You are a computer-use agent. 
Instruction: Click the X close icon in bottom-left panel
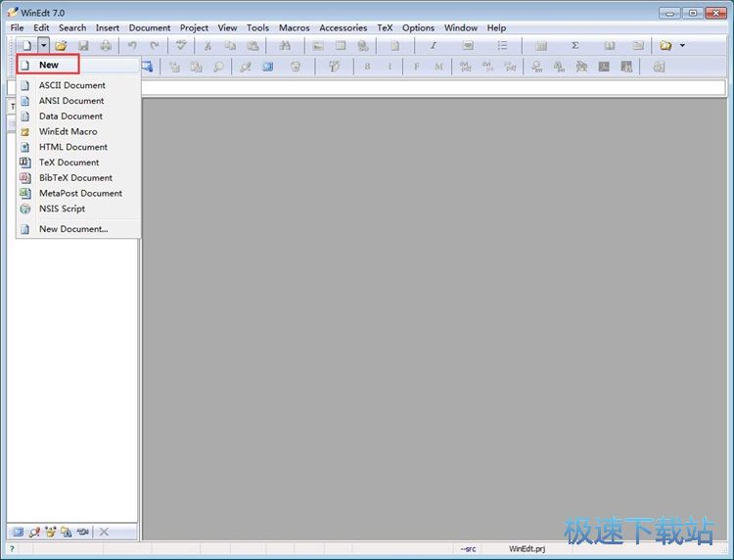coord(104,532)
